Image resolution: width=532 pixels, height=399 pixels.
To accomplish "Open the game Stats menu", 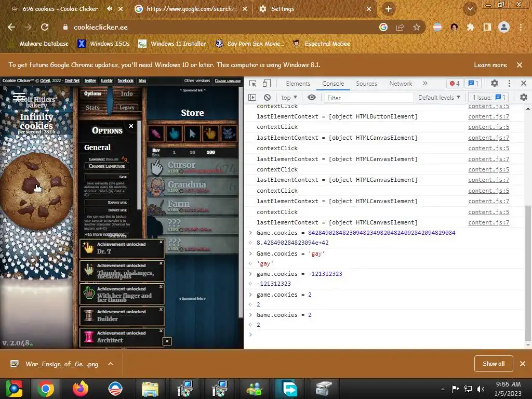I will [92, 108].
